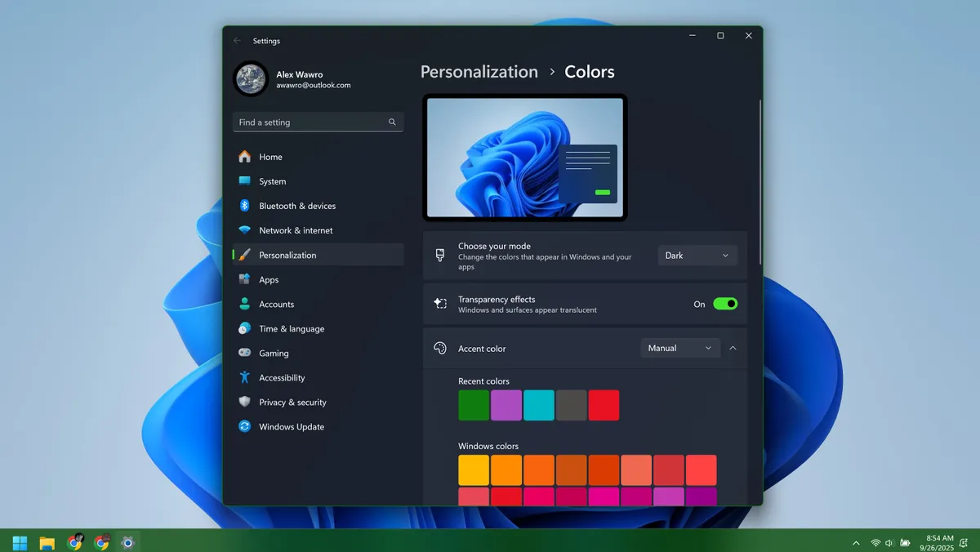
Task: Open Windows Update from the sidebar
Action: 244,426
